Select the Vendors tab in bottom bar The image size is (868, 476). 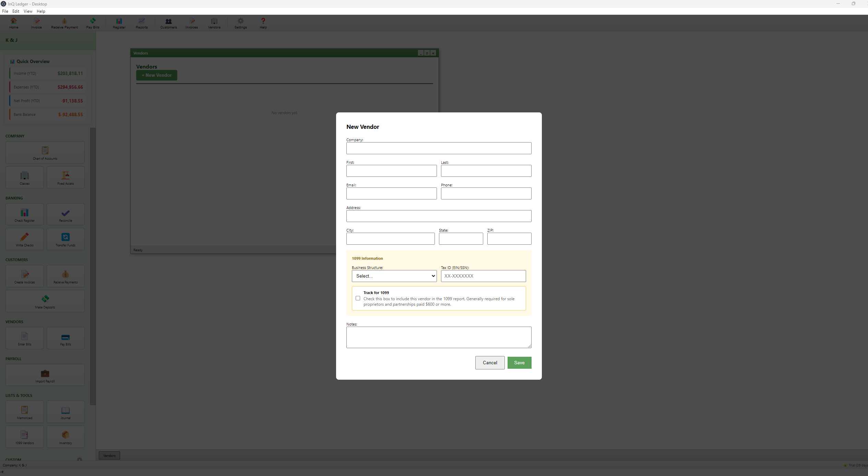click(109, 455)
